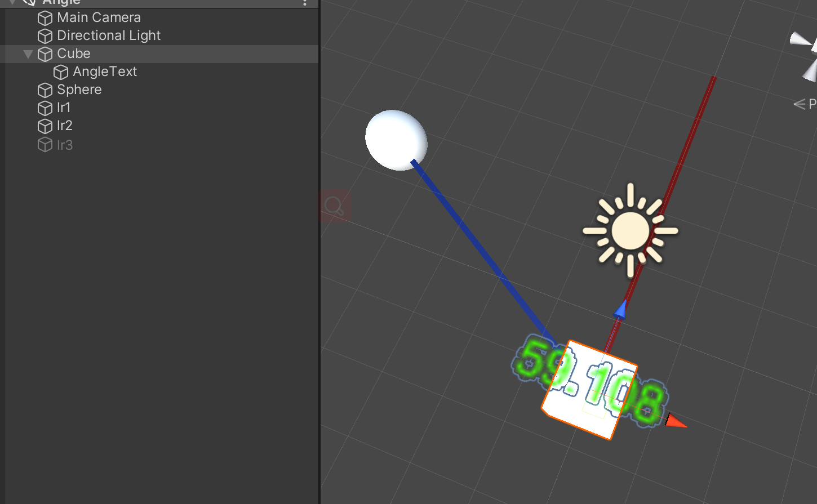Open the Angle scene options menu
817x504 pixels.
pyautogui.click(x=305, y=3)
